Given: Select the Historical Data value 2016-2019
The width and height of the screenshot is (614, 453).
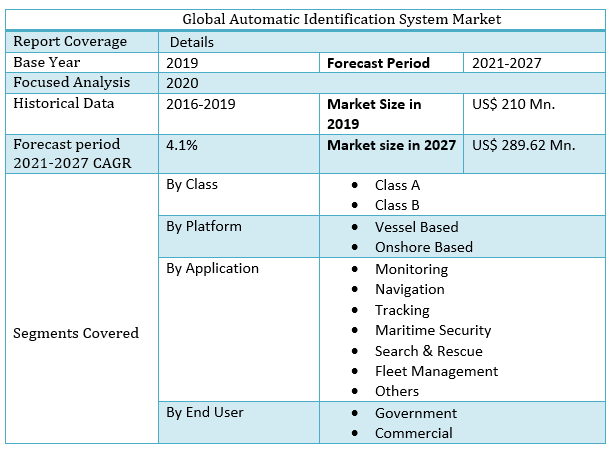Looking at the screenshot, I should tap(203, 104).
